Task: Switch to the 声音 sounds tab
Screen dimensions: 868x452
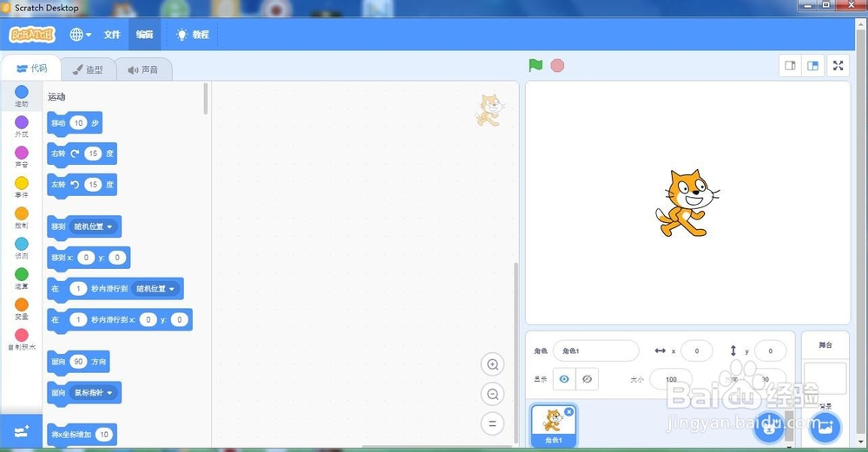Action: coord(143,69)
